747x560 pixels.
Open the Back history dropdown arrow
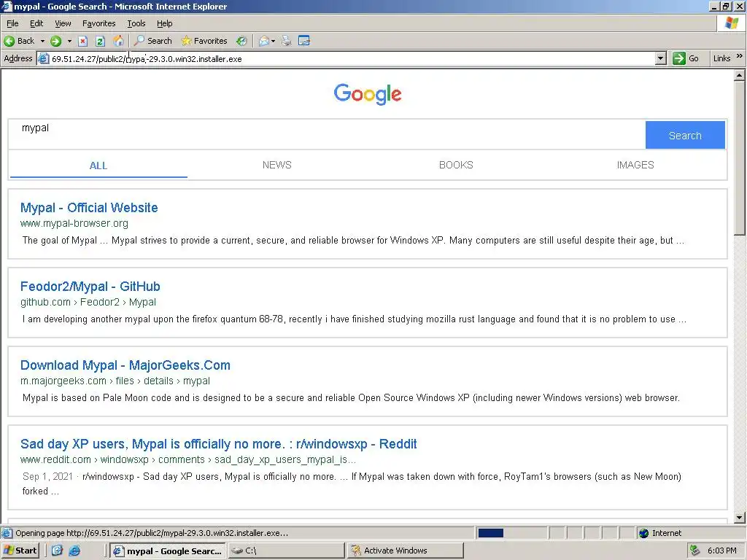[x=42, y=41]
